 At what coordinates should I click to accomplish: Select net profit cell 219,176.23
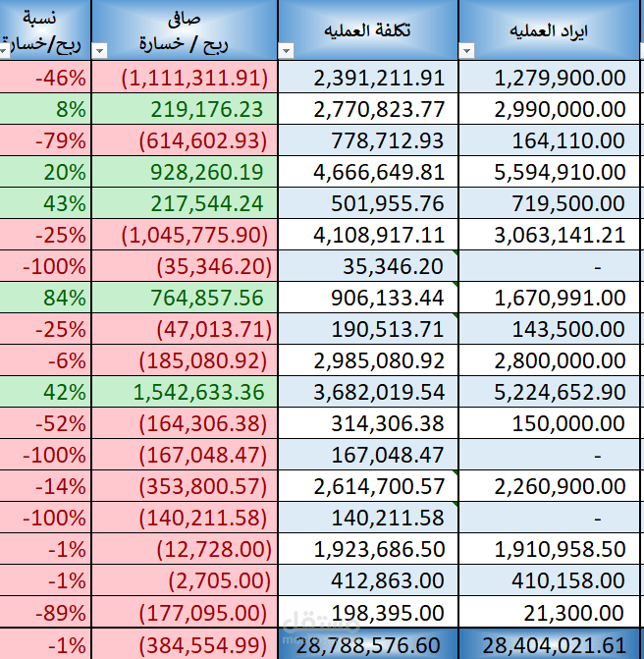(185, 109)
